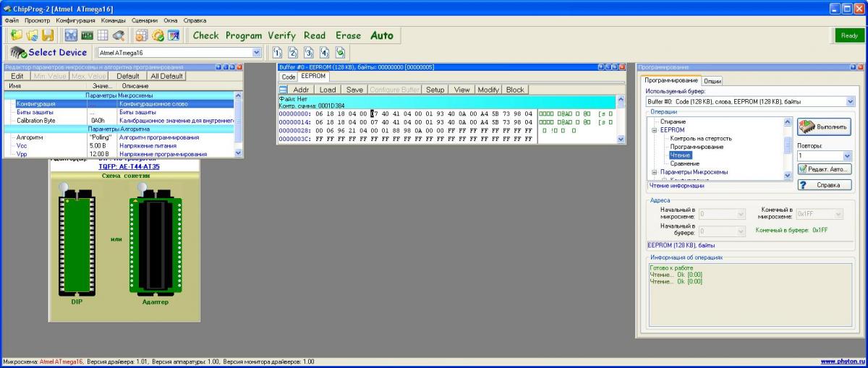Viewport: 868px width, 368px height.
Task: Click the Modify button in buffer window
Action: 488,90
